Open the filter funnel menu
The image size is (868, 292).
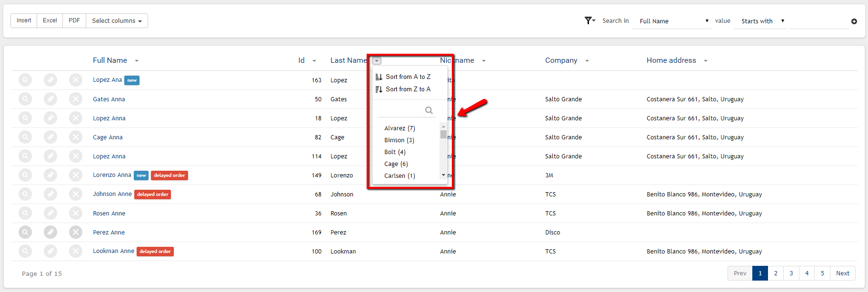tap(590, 20)
